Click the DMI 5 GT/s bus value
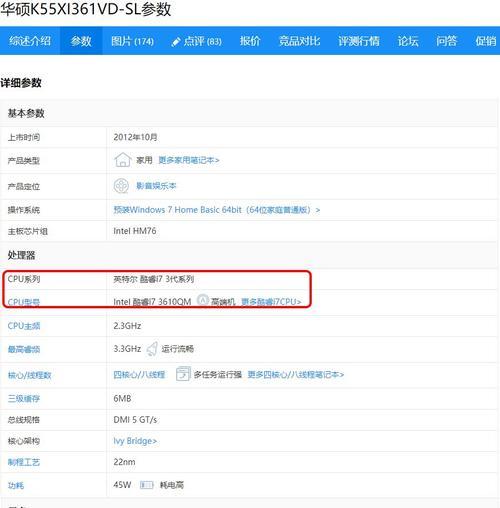Viewport: 500px width, 508px height. click(135, 419)
